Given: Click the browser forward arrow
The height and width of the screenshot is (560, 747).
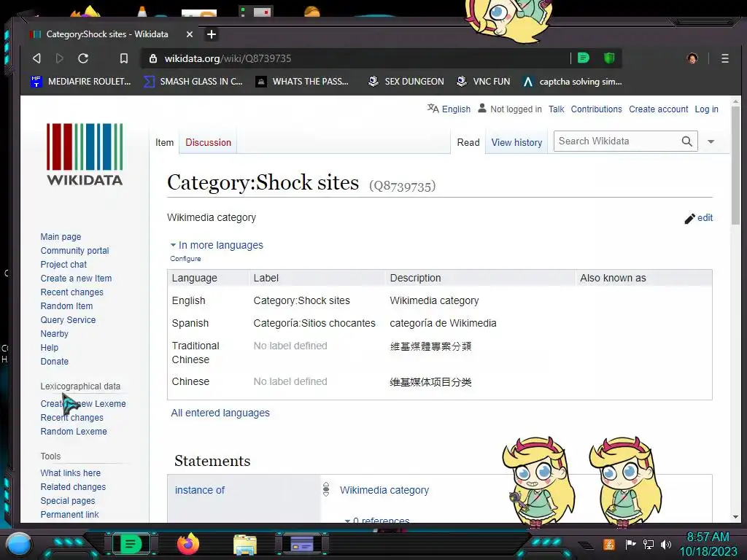Looking at the screenshot, I should point(60,58).
